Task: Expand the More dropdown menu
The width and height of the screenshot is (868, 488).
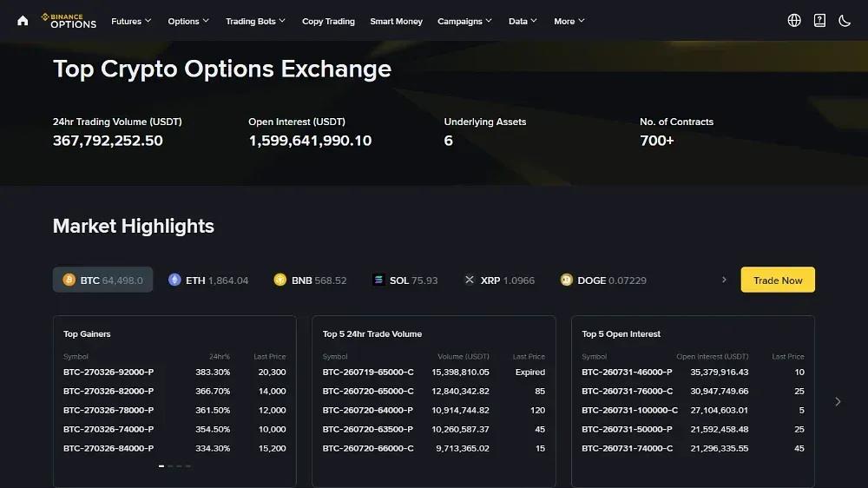Action: point(569,21)
